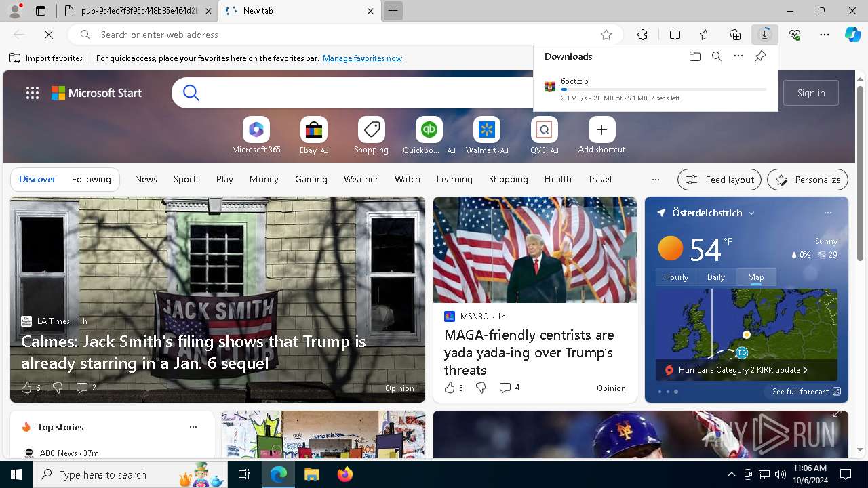
Task: Open weather card more options
Action: pos(827,213)
